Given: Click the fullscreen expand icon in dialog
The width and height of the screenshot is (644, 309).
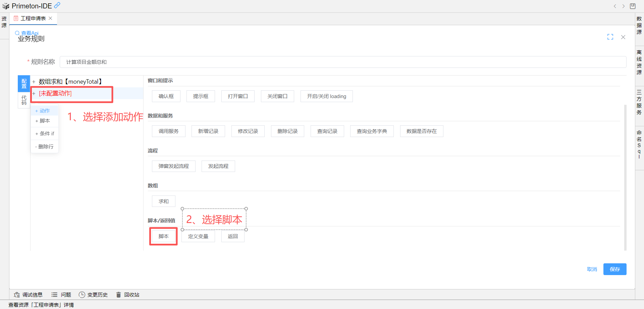Looking at the screenshot, I should coord(610,37).
